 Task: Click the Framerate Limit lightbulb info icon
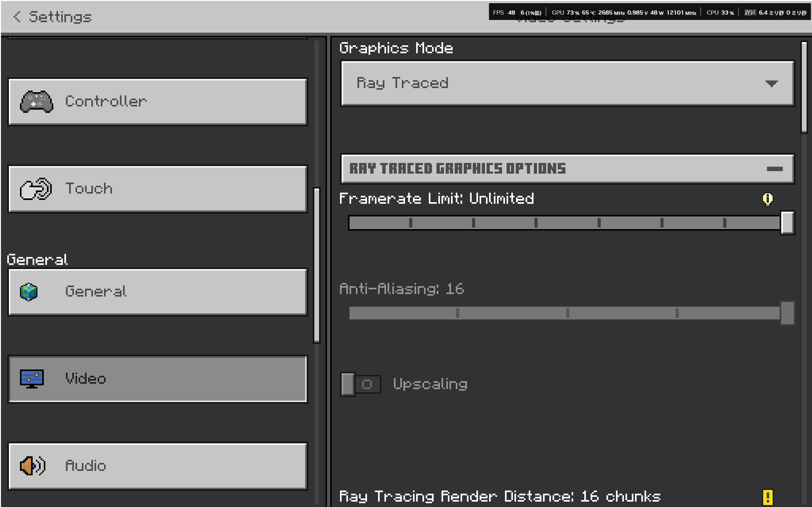(767, 199)
